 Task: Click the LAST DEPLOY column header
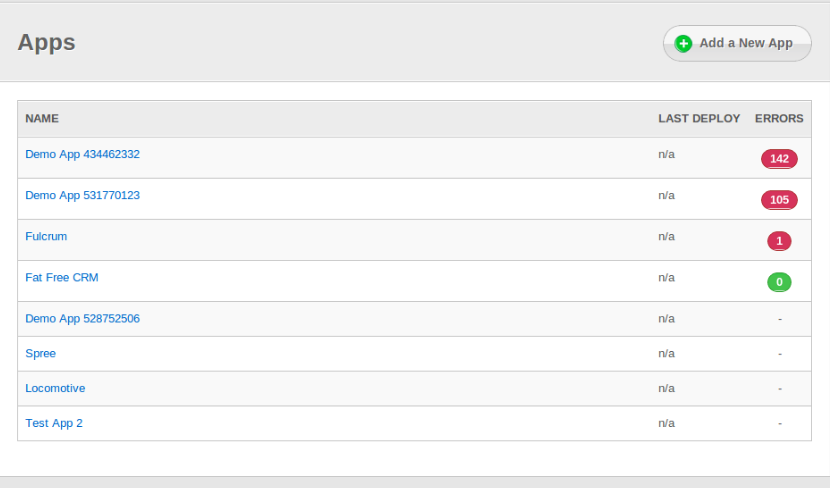(x=699, y=118)
